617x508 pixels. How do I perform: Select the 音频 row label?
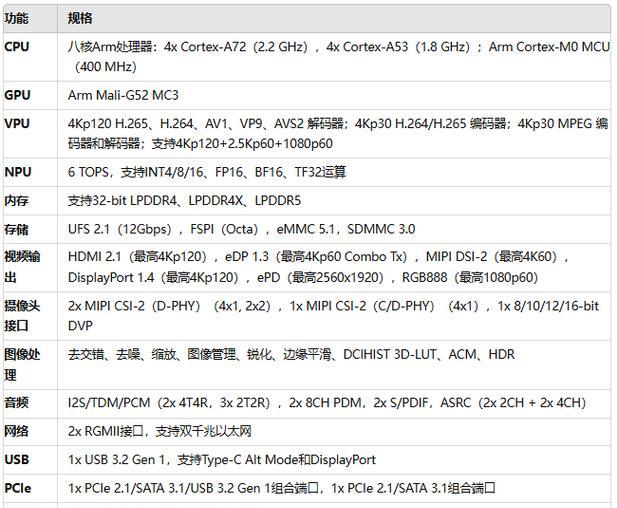click(x=16, y=403)
